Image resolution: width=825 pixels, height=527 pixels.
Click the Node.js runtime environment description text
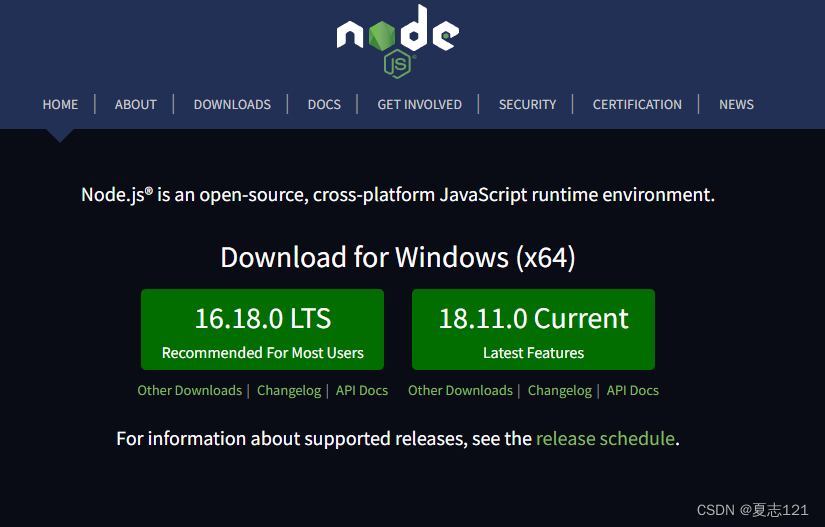tap(398, 195)
